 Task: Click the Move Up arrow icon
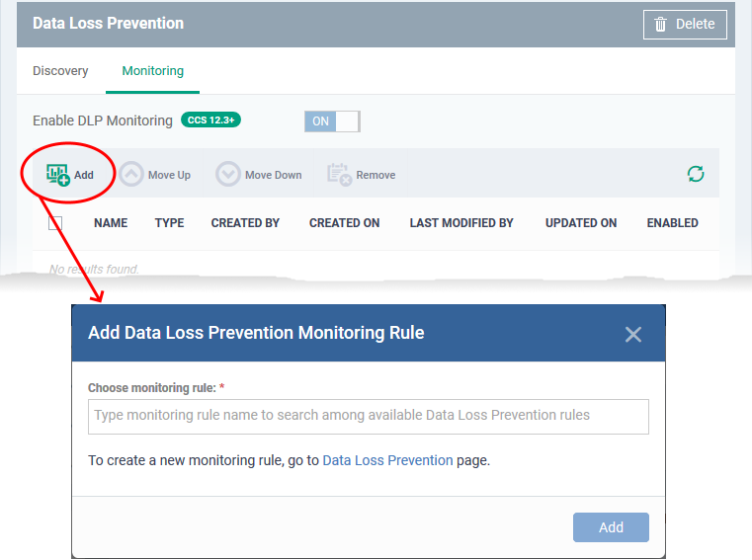pos(130,174)
